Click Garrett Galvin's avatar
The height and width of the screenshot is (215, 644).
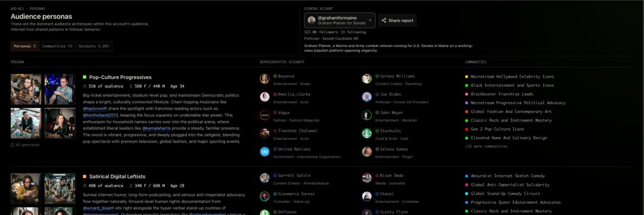point(264,178)
